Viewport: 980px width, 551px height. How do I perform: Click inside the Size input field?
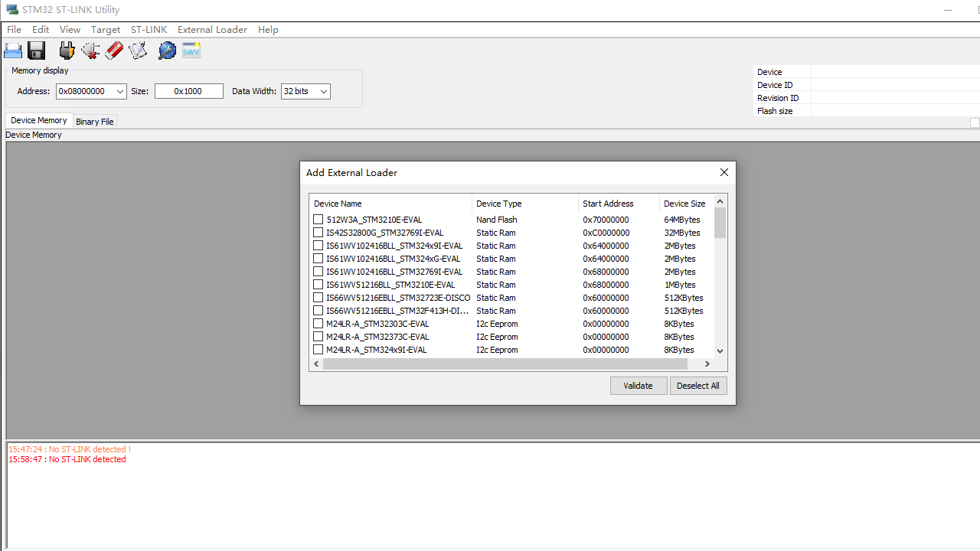(188, 91)
